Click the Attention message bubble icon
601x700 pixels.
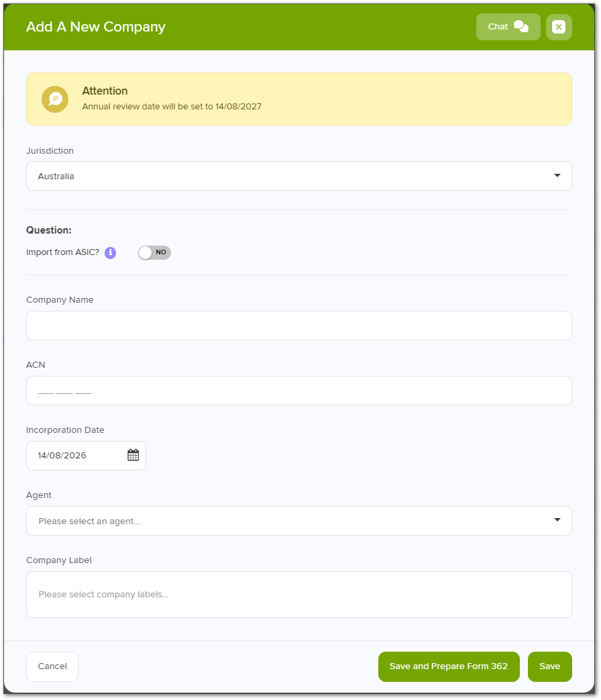pyautogui.click(x=55, y=99)
